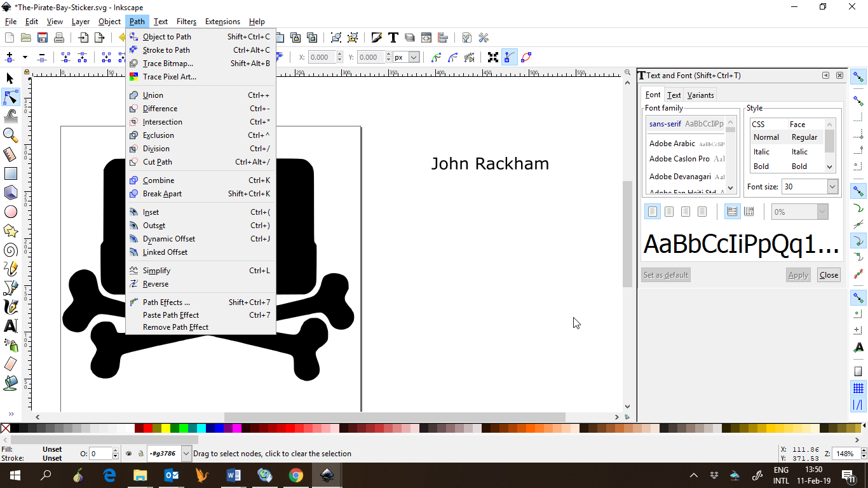This screenshot has width=868, height=488.
Task: Toggle horizontal text layout
Action: point(733,212)
